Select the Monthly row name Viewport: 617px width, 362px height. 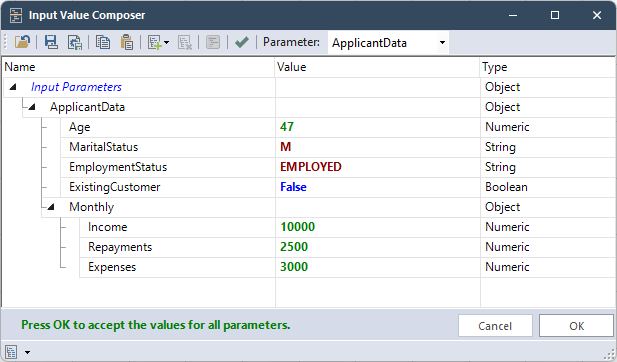(x=91, y=207)
